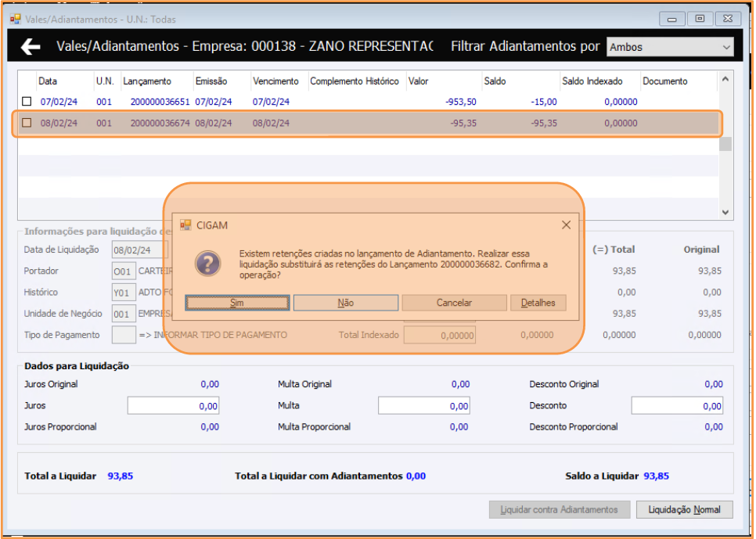Click the CIGAM dialog title icon

(185, 225)
